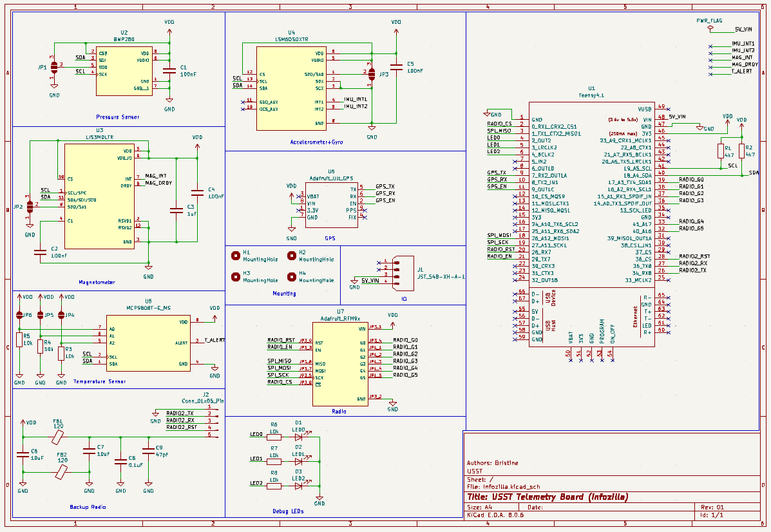The height and width of the screenshot is (532, 771).
Task: Click the Temperature Sensor section label
Action: point(99,381)
